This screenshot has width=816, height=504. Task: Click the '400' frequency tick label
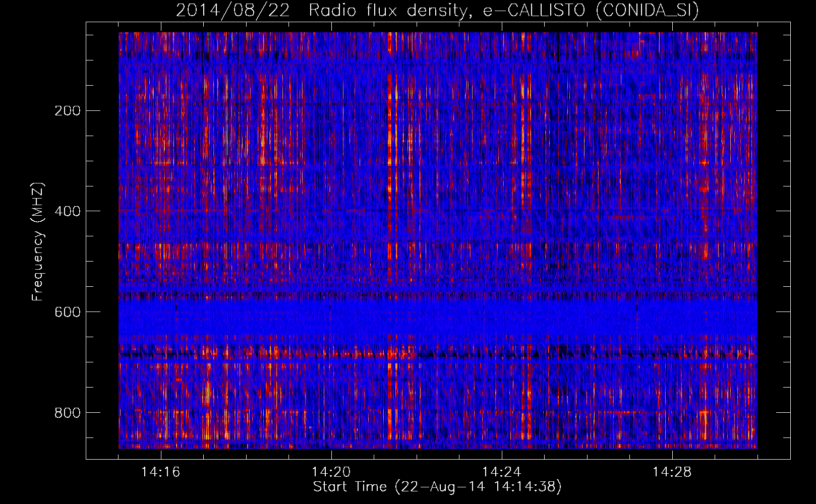(67, 211)
